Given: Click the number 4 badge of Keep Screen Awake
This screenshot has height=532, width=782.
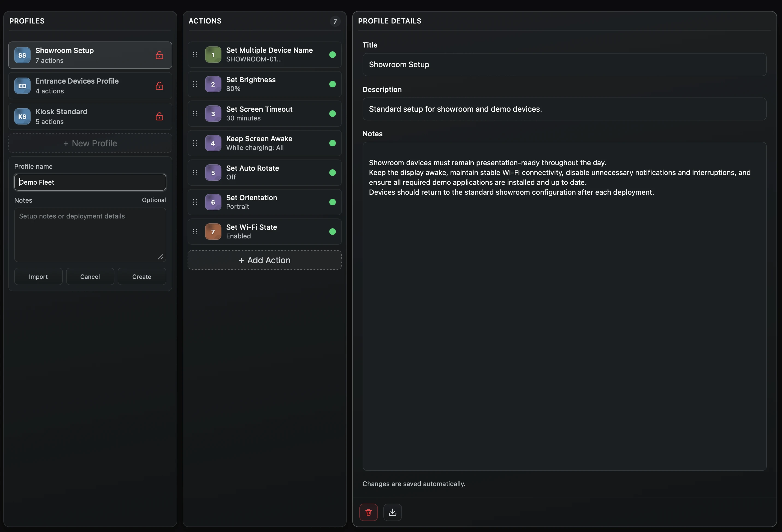Looking at the screenshot, I should coord(213,143).
